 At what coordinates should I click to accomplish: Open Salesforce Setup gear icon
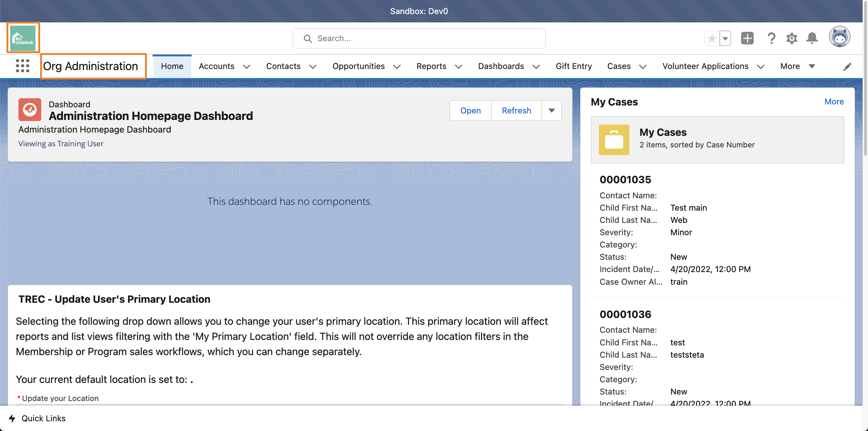pyautogui.click(x=792, y=38)
